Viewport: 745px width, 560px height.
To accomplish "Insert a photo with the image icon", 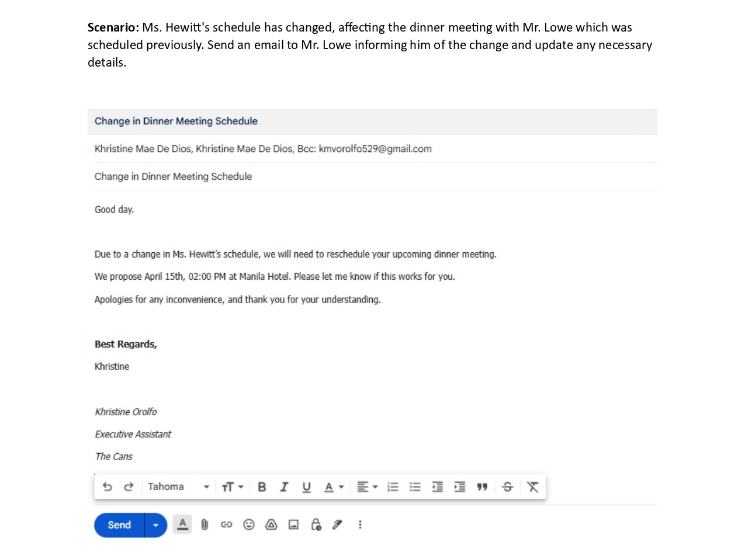I will tap(293, 525).
